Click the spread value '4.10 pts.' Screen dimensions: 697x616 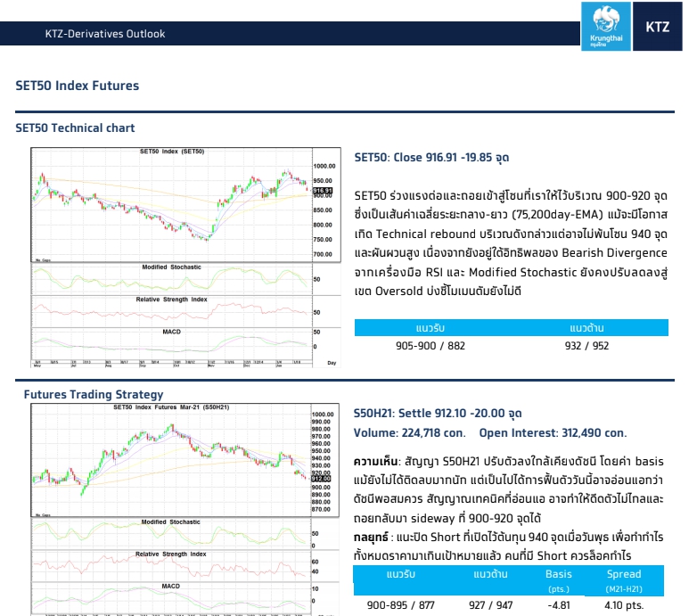click(624, 605)
